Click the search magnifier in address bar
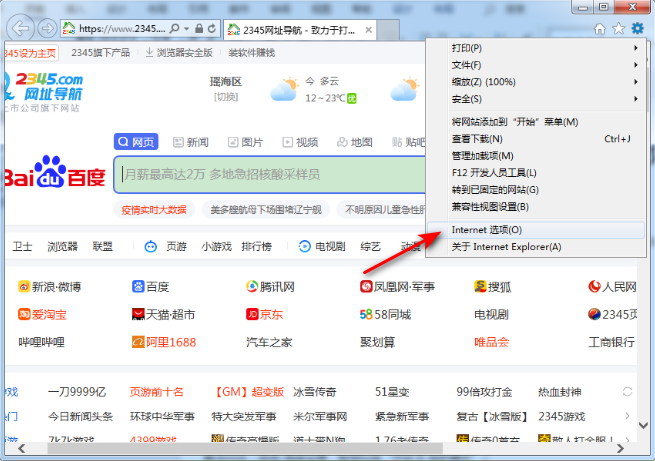Image resolution: width=655 pixels, height=461 pixels. coord(175,28)
